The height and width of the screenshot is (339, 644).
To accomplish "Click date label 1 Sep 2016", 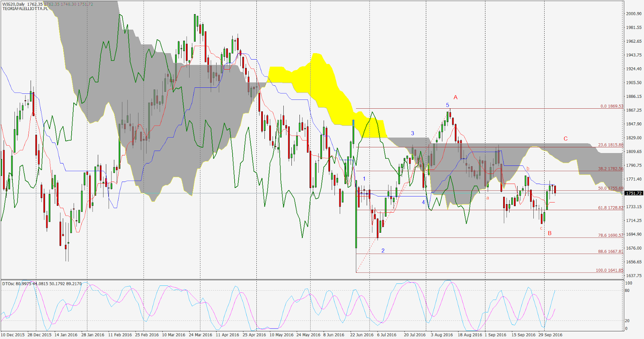I will (x=495, y=335).
